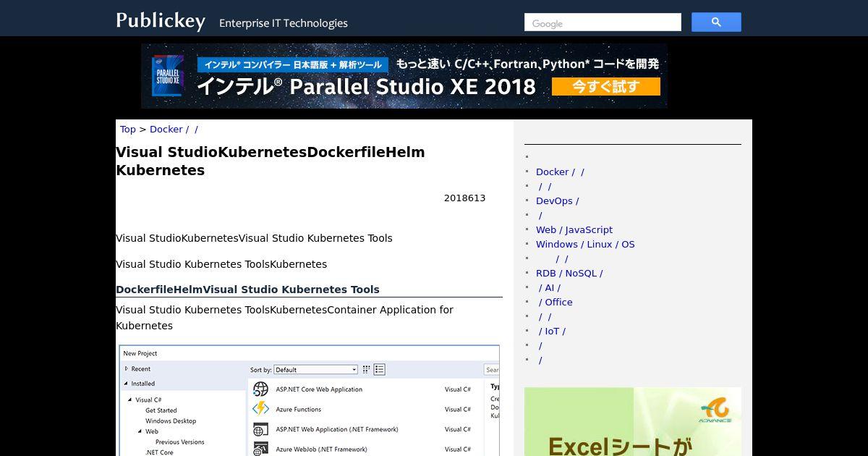
Task: Click the Google search input field
Action: click(x=603, y=22)
